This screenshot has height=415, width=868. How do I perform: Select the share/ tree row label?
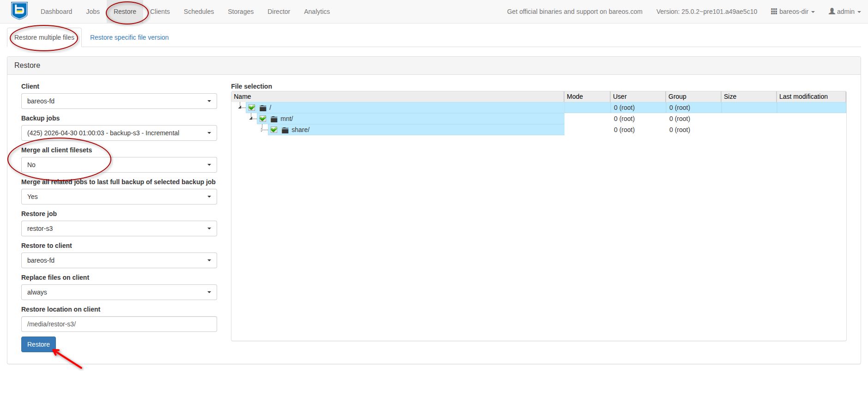point(300,130)
